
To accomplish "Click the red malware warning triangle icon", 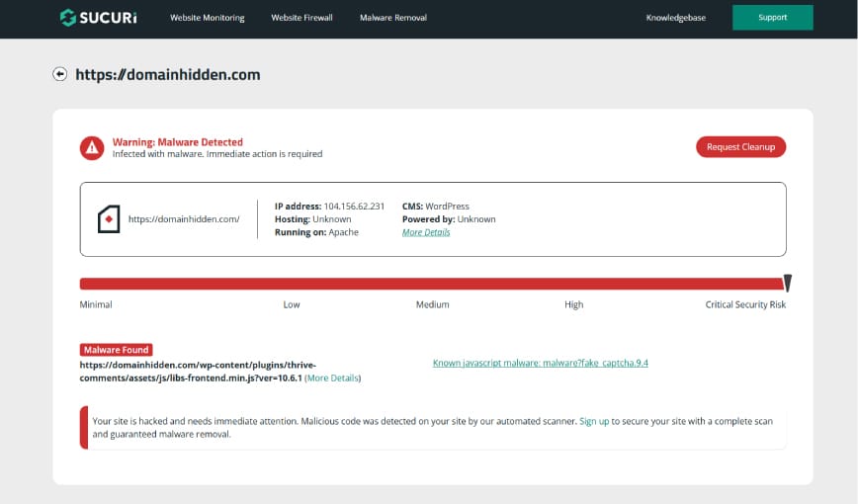I will click(x=92, y=148).
